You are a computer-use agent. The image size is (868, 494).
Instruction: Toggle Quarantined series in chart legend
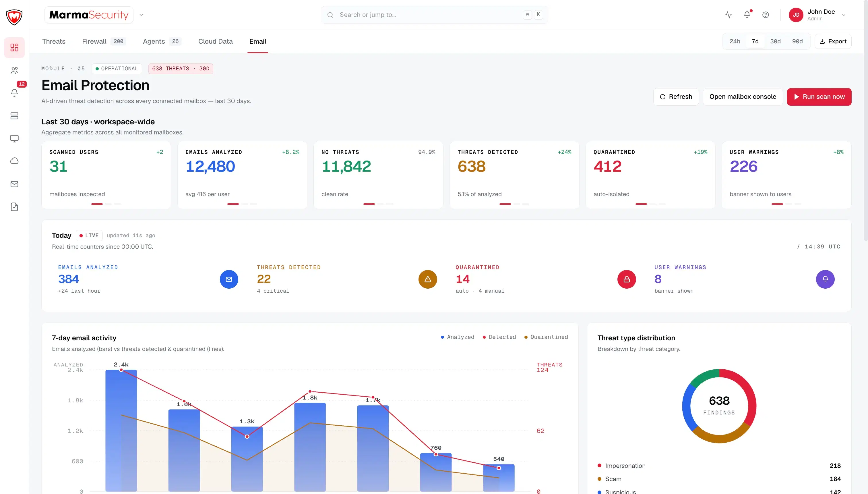point(546,337)
